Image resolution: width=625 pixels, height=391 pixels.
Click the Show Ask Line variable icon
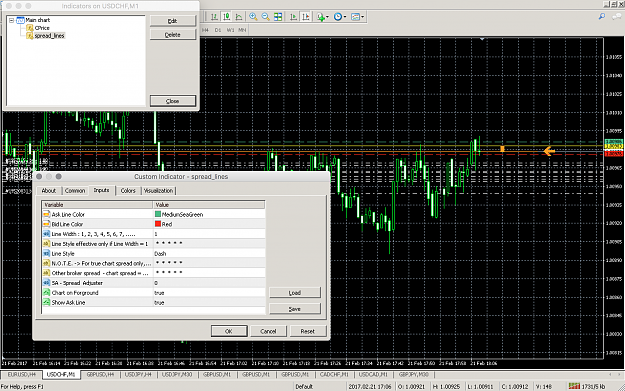pyautogui.click(x=46, y=303)
